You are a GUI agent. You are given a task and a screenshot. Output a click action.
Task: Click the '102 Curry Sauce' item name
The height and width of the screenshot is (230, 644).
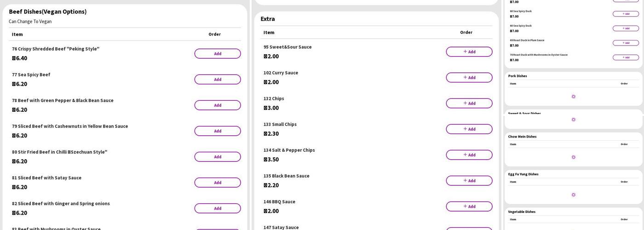(281, 73)
